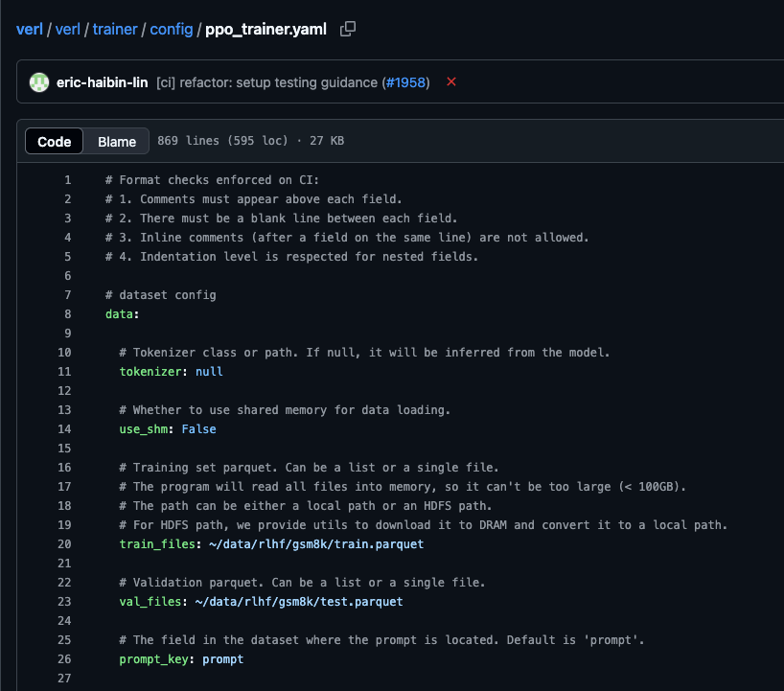
Task: Click the ppo_trainer.yaml file name
Action: click(265, 29)
